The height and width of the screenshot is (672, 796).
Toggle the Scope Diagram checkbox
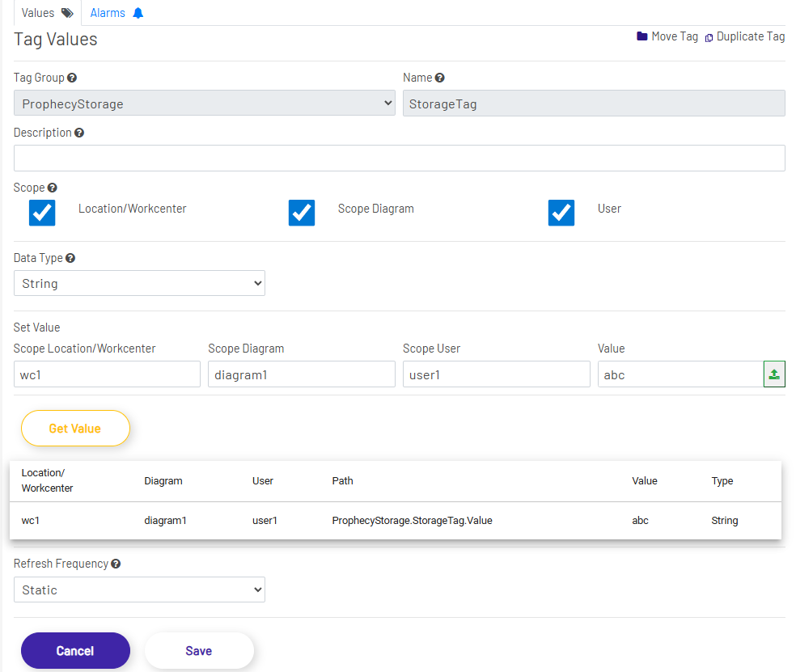[302, 213]
